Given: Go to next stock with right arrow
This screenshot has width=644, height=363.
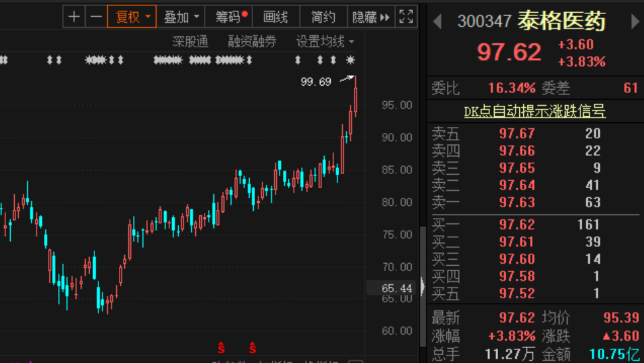Looking at the screenshot, I should [635, 22].
